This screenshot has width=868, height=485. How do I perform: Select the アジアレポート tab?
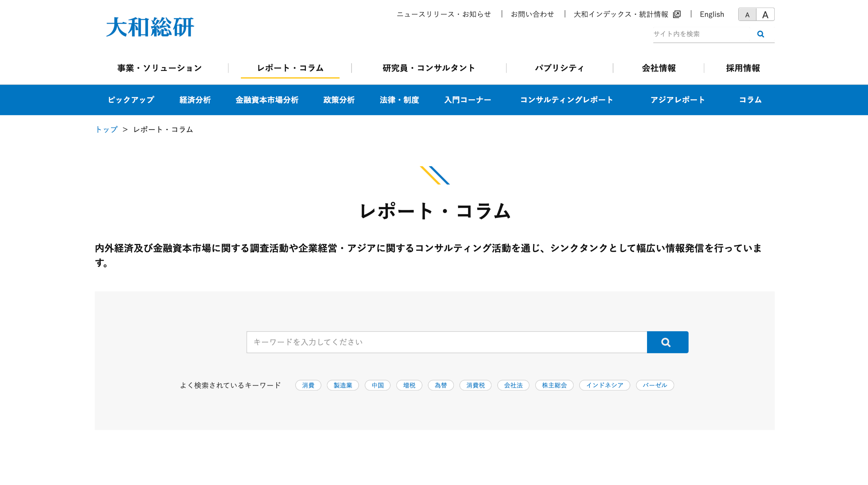[x=677, y=100]
